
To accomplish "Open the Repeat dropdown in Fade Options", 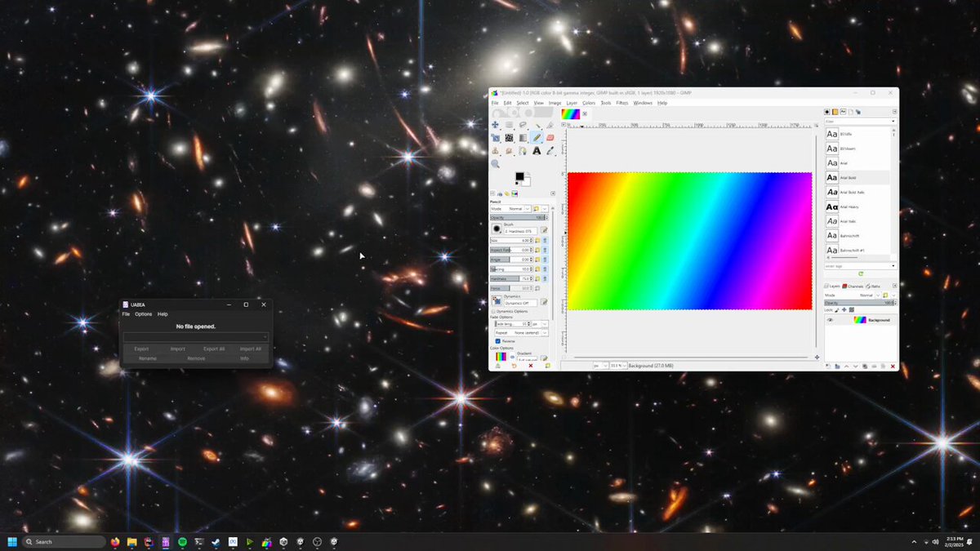I will (521, 333).
